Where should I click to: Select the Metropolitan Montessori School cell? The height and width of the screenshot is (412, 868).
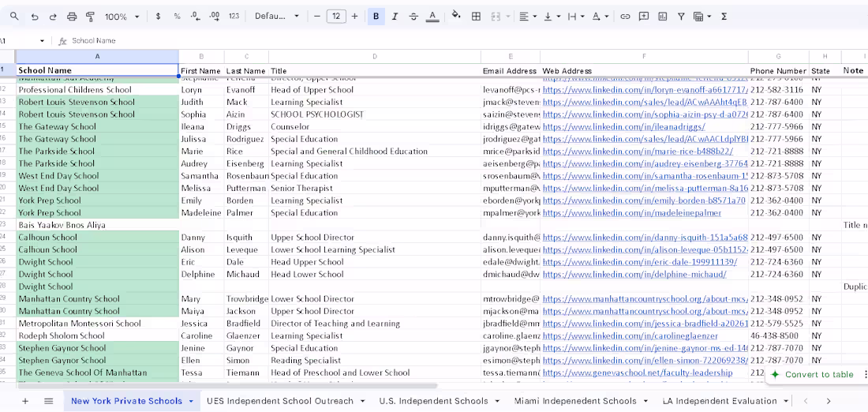click(97, 324)
